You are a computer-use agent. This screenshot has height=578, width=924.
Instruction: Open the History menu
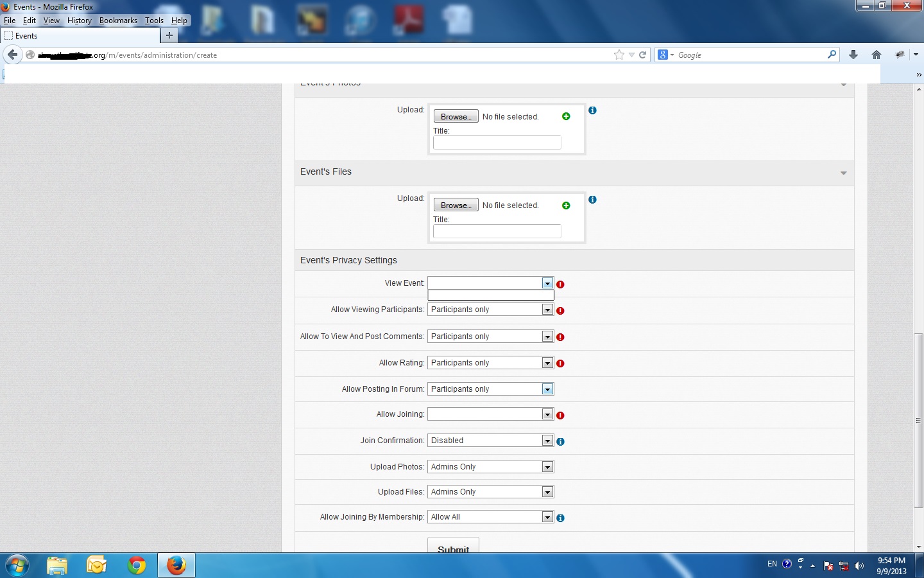pyautogui.click(x=79, y=21)
